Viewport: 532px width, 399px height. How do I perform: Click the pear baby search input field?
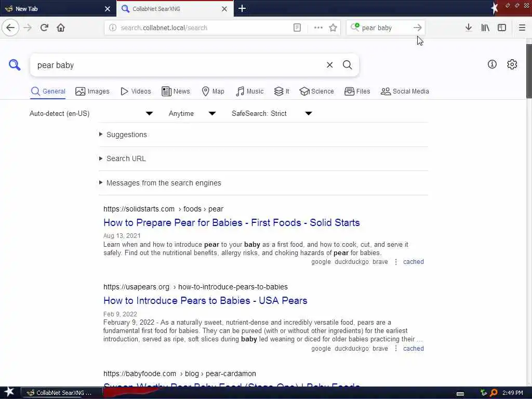point(177,65)
